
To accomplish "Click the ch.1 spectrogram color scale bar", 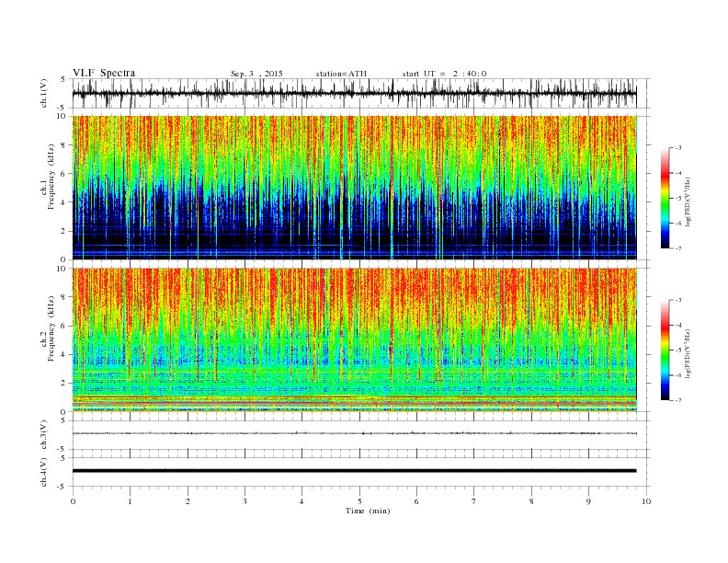I will (x=665, y=199).
